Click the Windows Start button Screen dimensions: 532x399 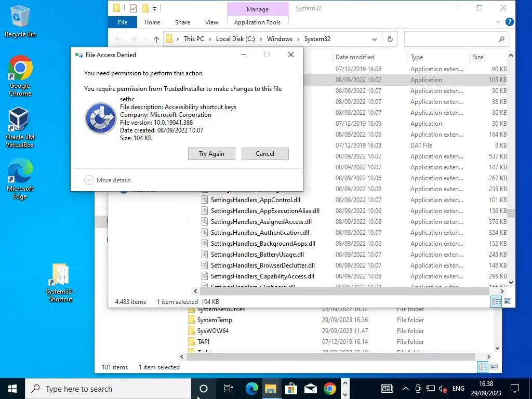(x=12, y=389)
